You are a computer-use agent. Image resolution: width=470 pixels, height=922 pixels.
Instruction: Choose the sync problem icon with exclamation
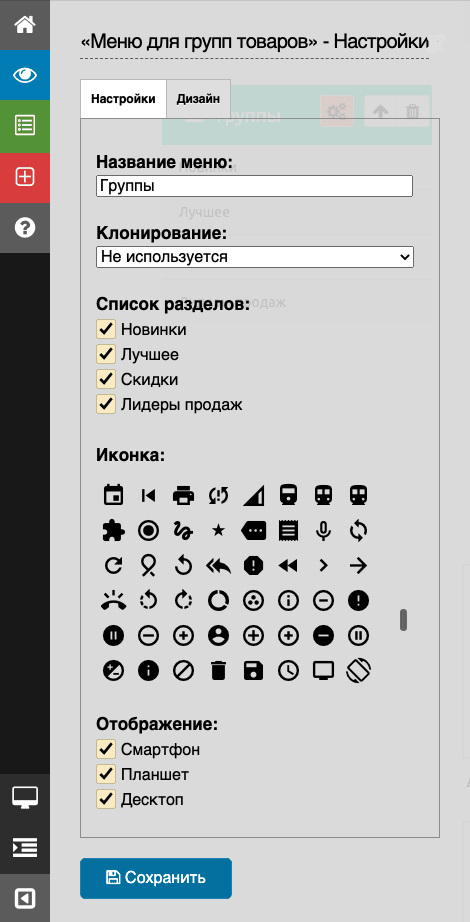218,496
